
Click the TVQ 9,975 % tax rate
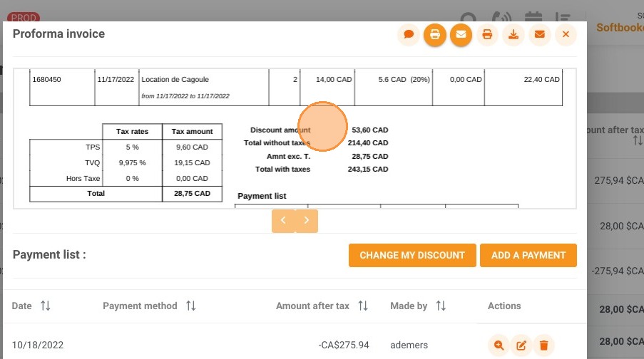click(132, 163)
